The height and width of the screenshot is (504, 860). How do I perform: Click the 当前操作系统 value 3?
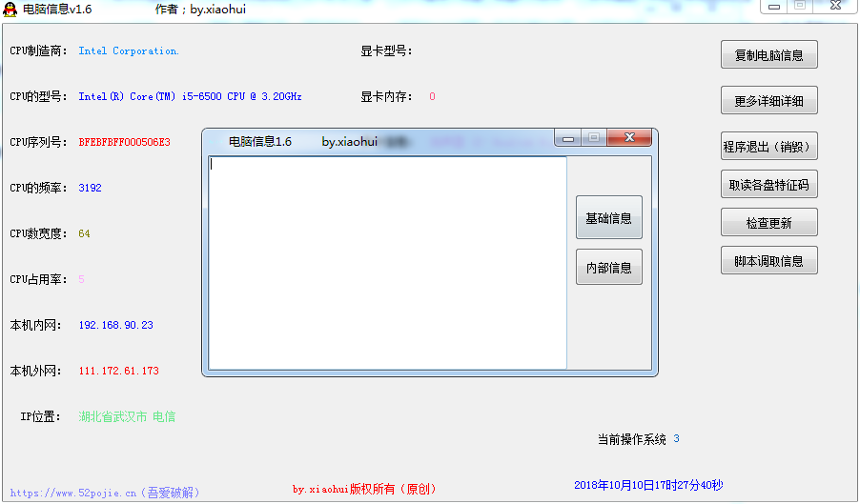pos(676,439)
